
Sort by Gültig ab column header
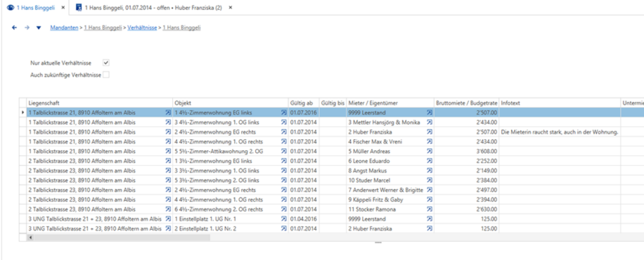point(304,103)
